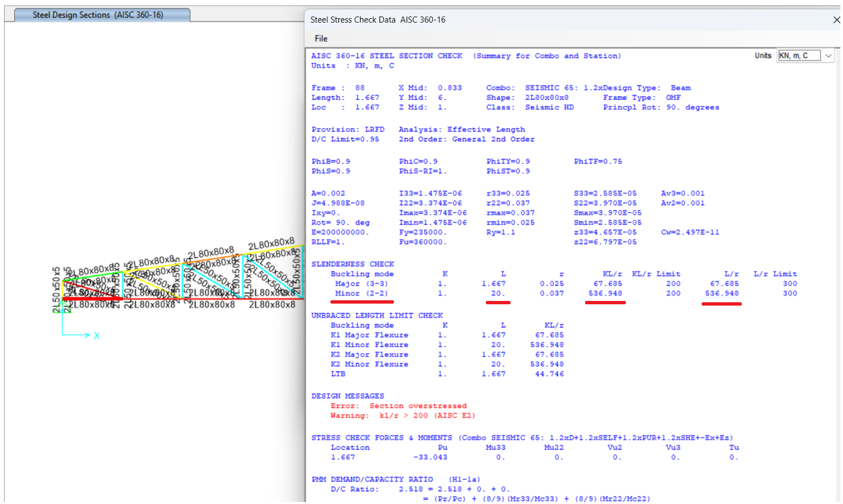Click the 'Frame Type: OMF' entry

coord(642,98)
